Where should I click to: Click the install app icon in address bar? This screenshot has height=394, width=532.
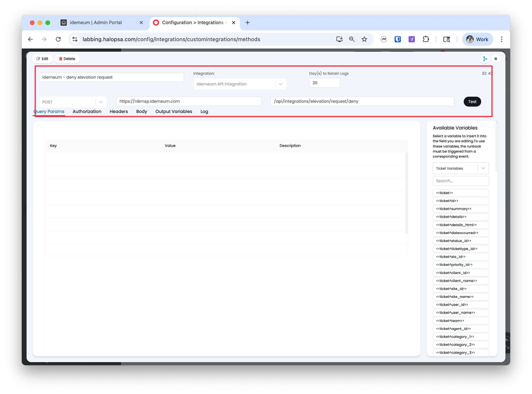tap(339, 39)
